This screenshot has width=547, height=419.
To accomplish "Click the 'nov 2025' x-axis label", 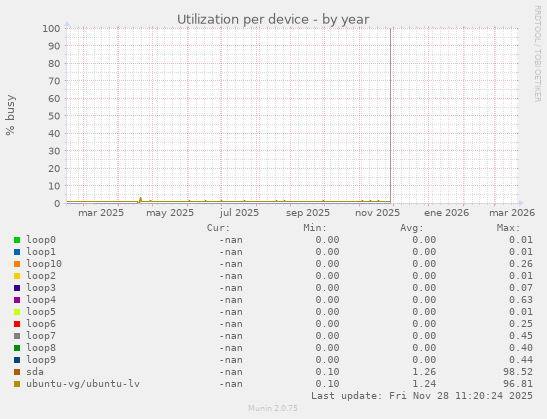I will pyautogui.click(x=377, y=213).
